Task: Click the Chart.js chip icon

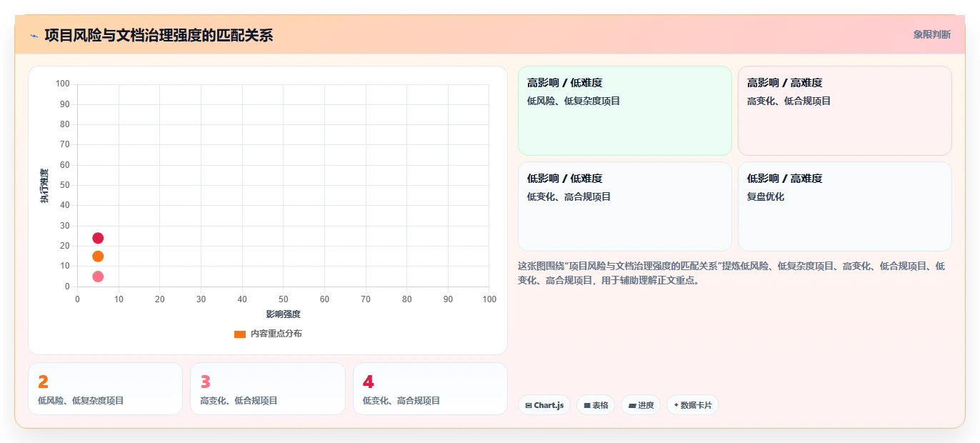Action: [x=529, y=405]
